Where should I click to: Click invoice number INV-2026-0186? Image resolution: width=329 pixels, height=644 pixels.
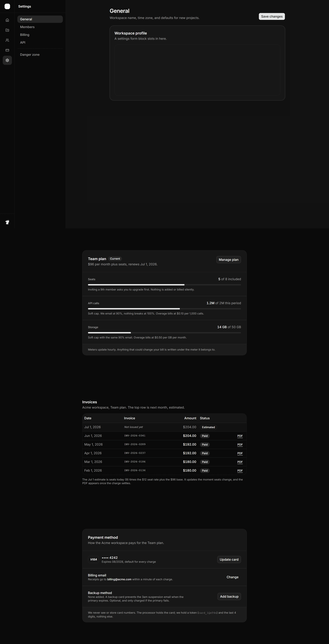(x=135, y=462)
